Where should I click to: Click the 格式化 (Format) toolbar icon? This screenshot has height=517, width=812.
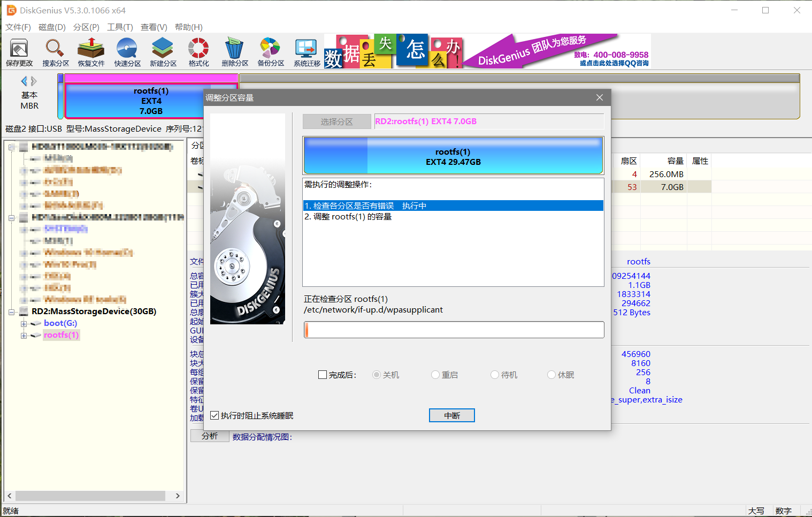[x=198, y=52]
